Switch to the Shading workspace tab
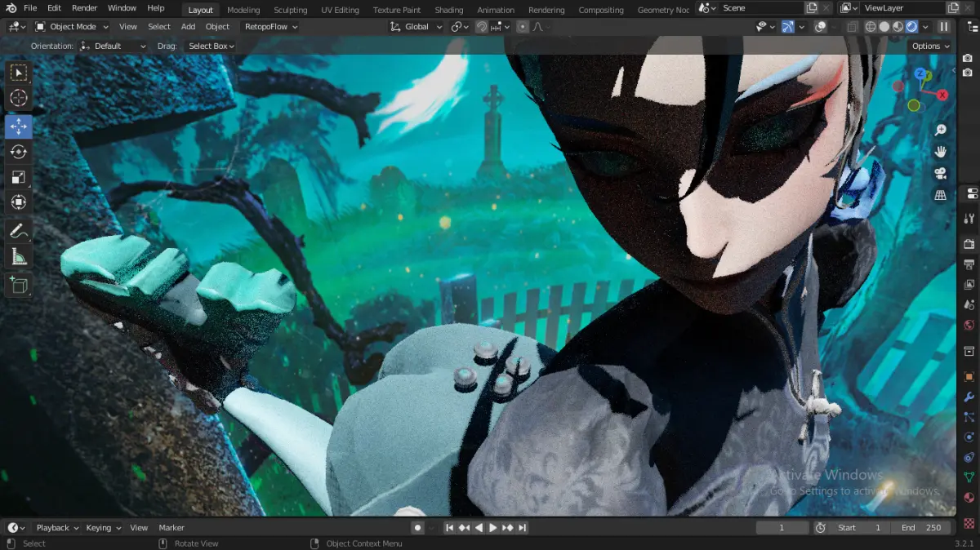Viewport: 980px width, 550px height. 448,10
